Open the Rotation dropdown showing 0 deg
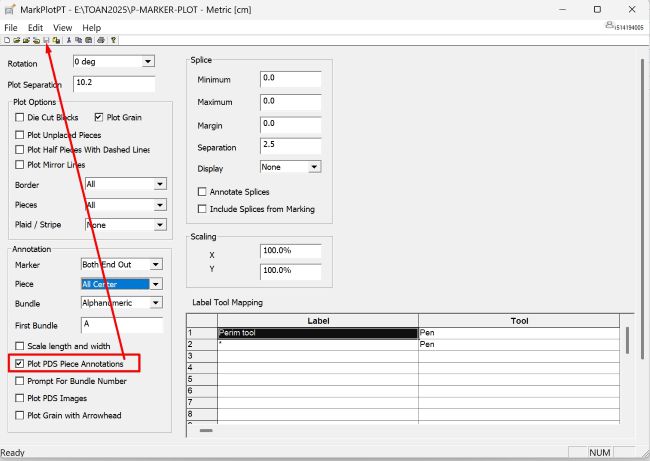The width and height of the screenshot is (650, 461). [x=148, y=62]
